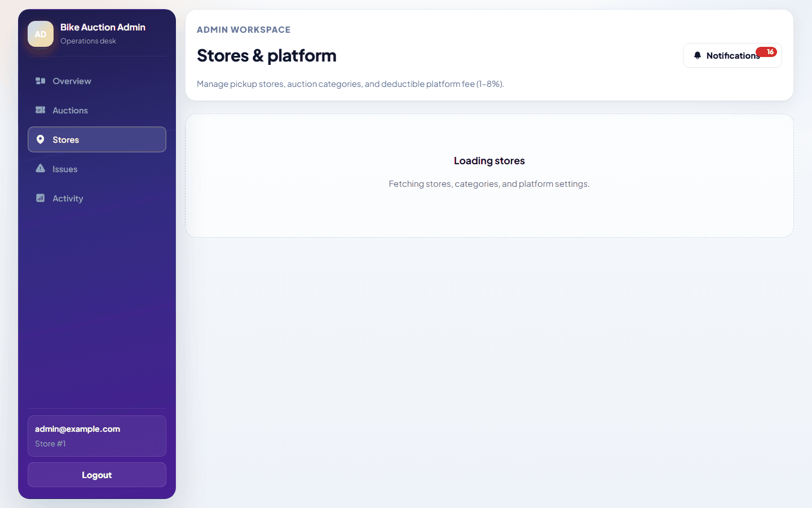Click the Manage pickup stores description
This screenshot has width=812, height=508.
[x=351, y=84]
